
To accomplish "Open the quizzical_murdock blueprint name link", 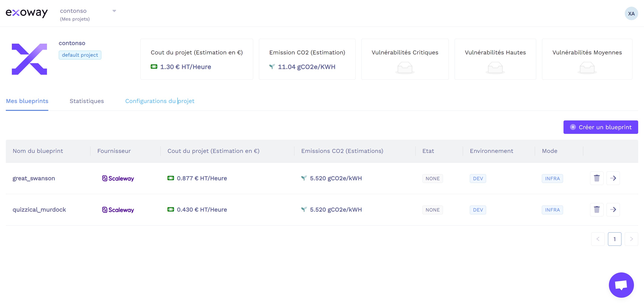I will 39,210.
